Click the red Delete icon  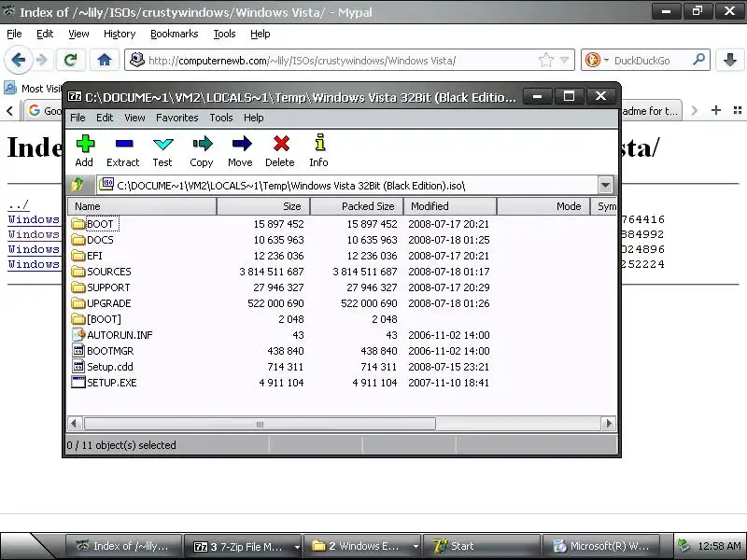tap(281, 144)
